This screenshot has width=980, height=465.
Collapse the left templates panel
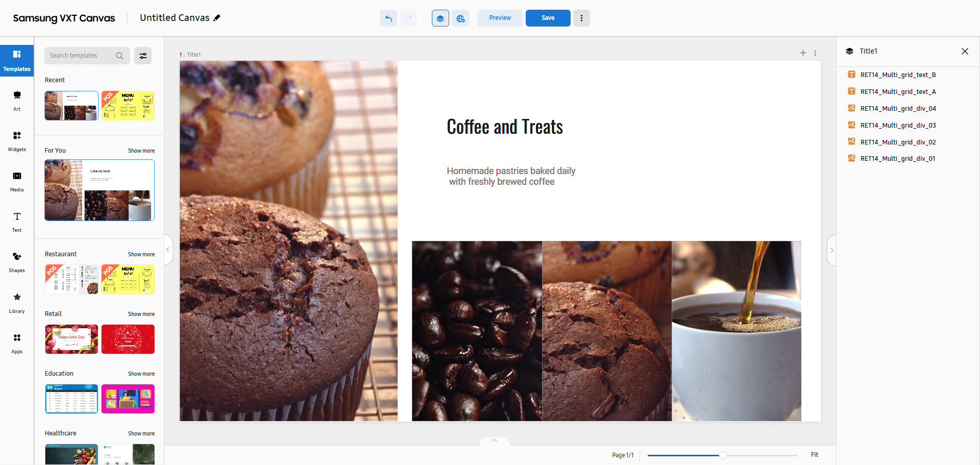point(168,250)
